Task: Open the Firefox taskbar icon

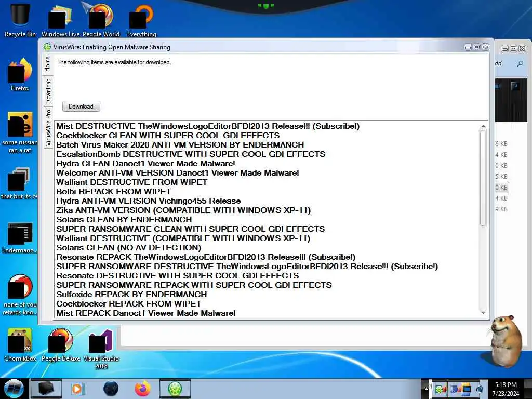Action: click(142, 389)
